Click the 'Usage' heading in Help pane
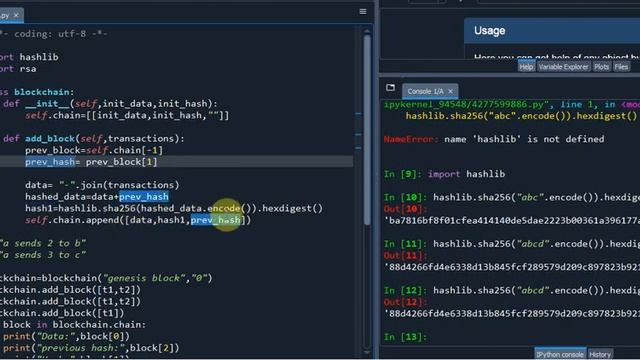 point(489,31)
